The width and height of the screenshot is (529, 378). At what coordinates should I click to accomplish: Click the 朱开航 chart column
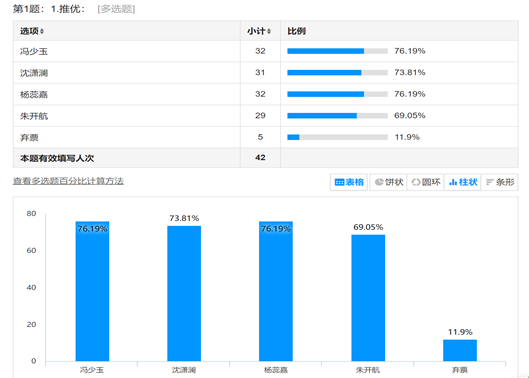click(x=368, y=298)
